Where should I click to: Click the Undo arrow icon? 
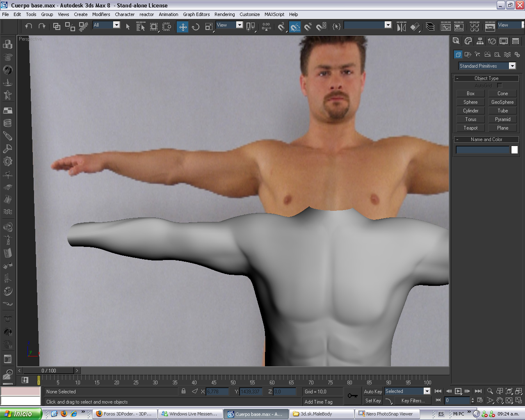point(28,26)
